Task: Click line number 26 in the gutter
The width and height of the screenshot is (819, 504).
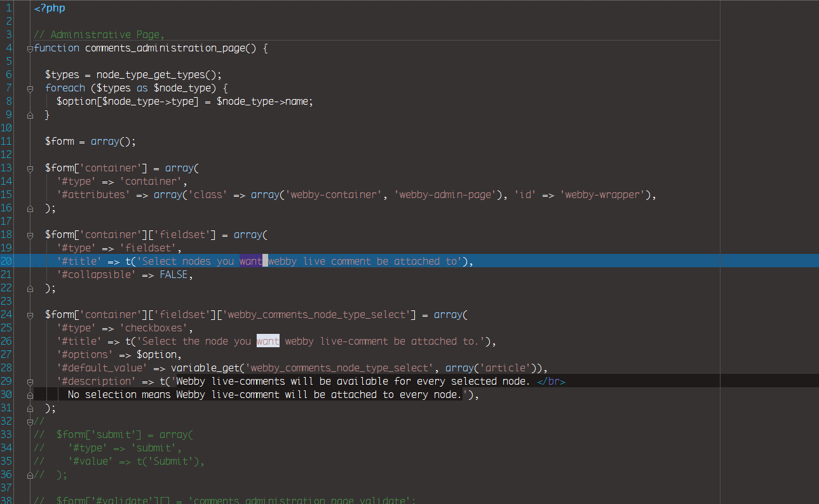Action: tap(6, 342)
